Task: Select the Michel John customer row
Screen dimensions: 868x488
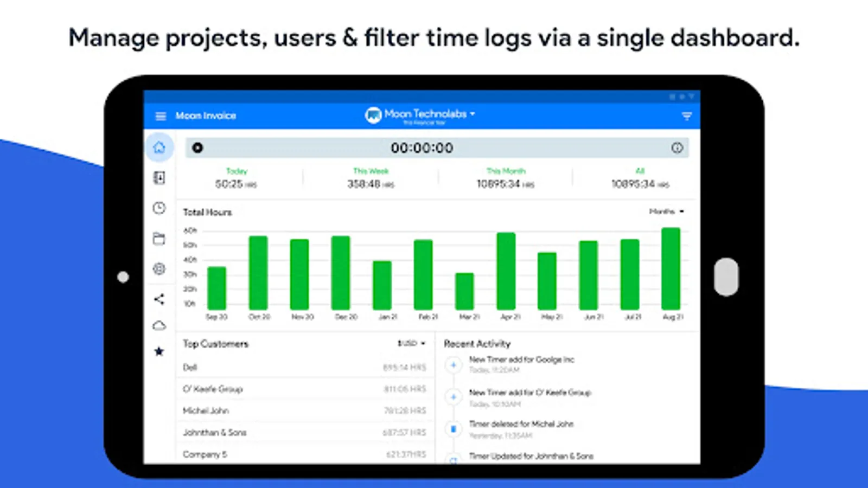Action: pyautogui.click(x=304, y=410)
